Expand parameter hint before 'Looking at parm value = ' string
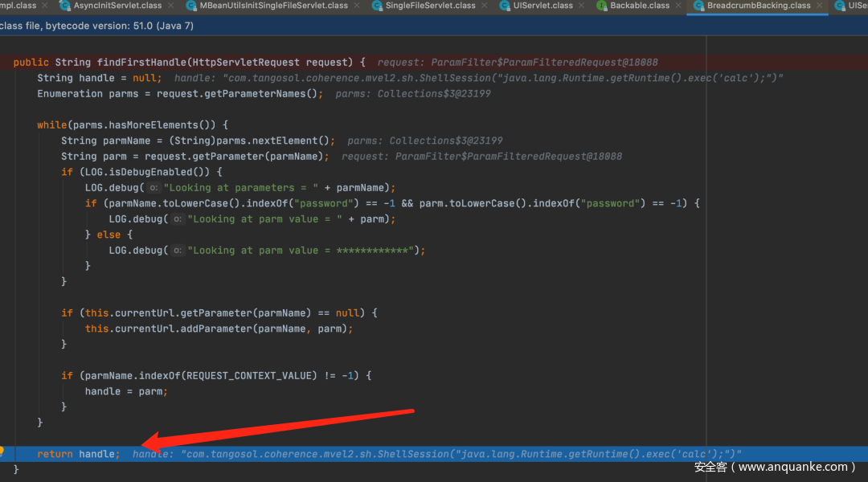Viewport: 868px width, 482px height. click(177, 219)
